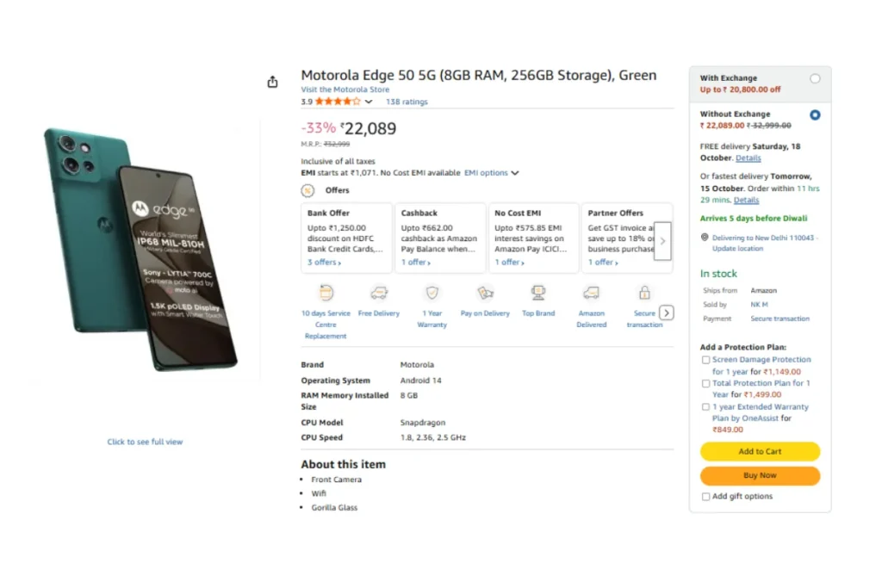Click the Pay on Delivery icon
The width and height of the screenshot is (882, 588).
coord(485,293)
